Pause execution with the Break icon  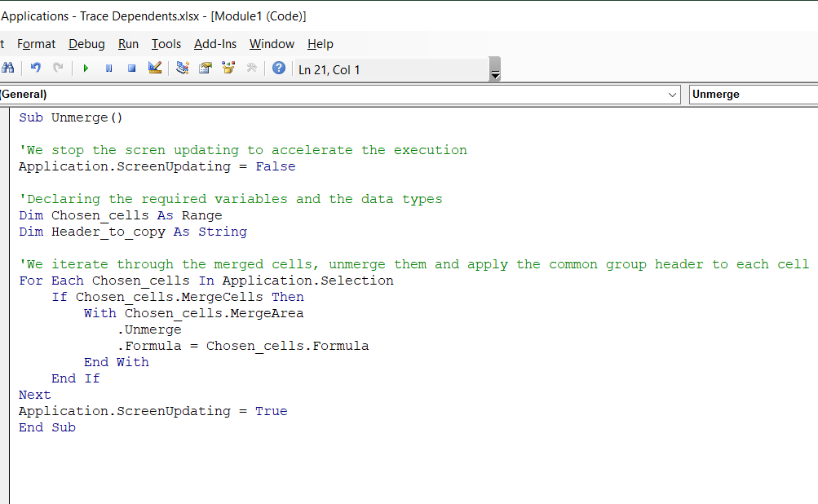(108, 69)
